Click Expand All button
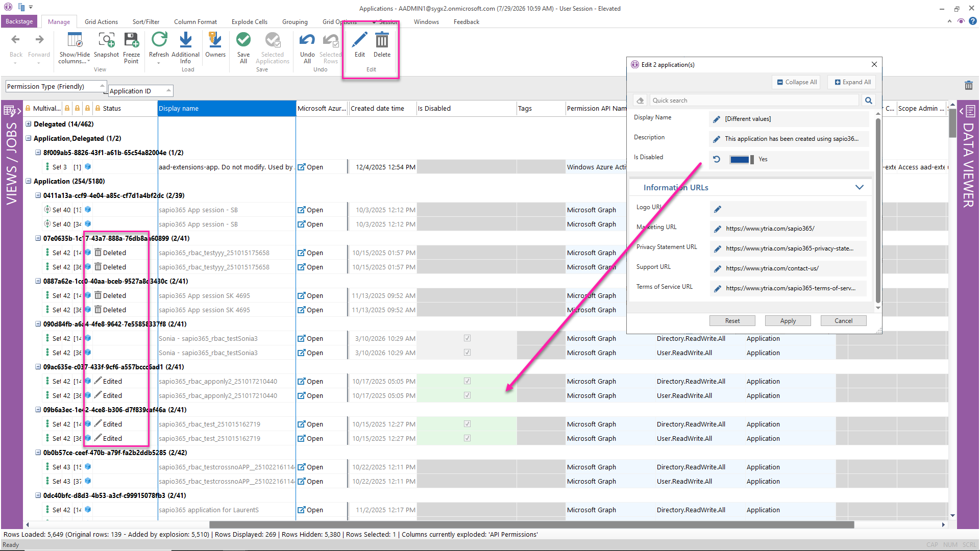 (x=852, y=82)
